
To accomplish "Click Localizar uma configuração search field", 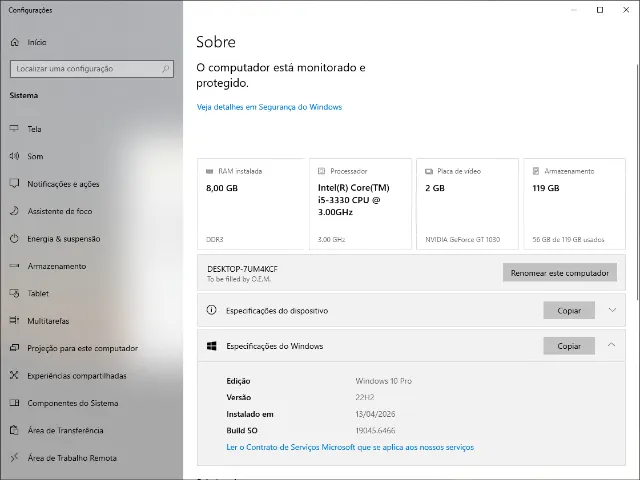I will click(92, 69).
